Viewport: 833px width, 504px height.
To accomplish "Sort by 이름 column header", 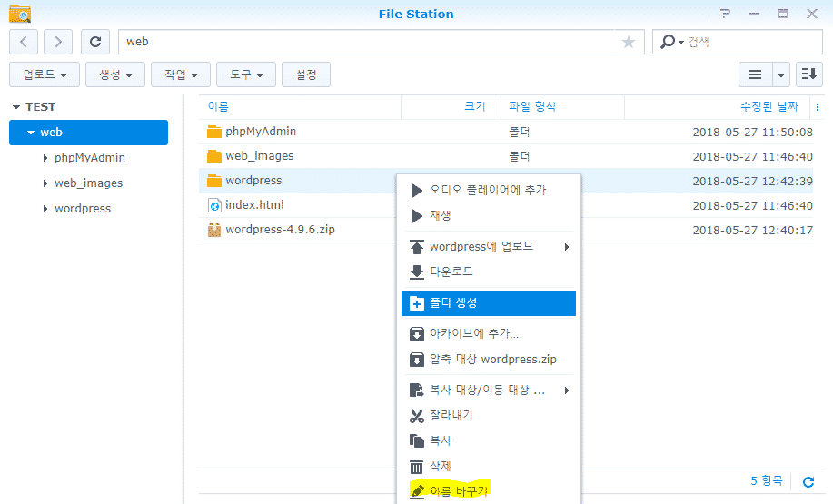I will tap(300, 107).
